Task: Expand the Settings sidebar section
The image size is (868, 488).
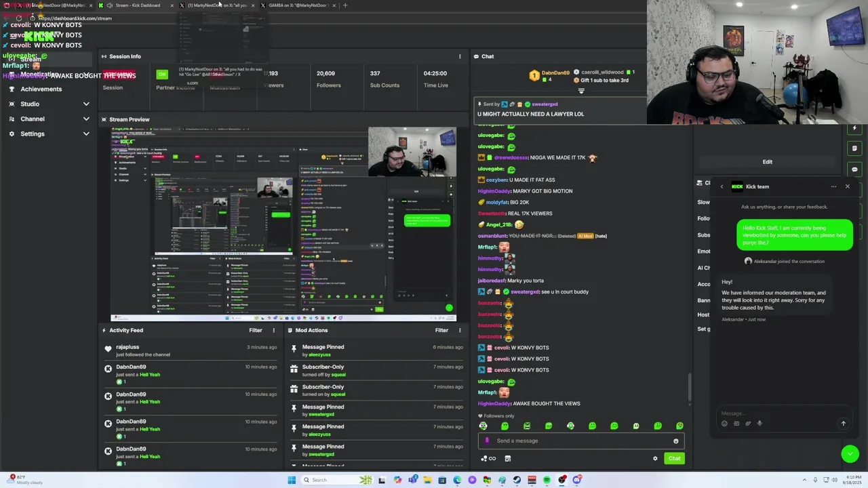Action: 86,134
